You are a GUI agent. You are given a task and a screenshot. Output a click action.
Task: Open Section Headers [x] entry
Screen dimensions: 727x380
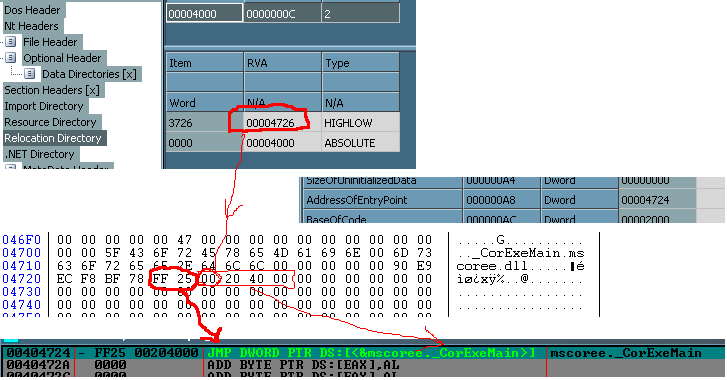coord(52,90)
